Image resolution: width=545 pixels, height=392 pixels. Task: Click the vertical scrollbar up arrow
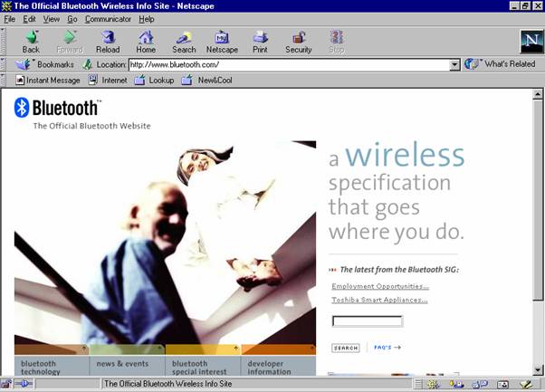[x=538, y=94]
